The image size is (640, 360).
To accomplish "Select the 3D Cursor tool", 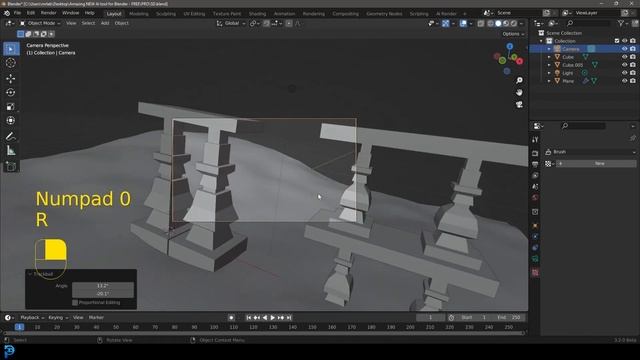I will point(11,63).
